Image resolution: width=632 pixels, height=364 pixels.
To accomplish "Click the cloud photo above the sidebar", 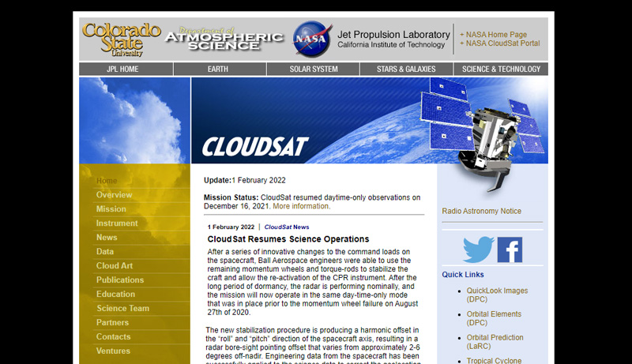I will pos(134,120).
